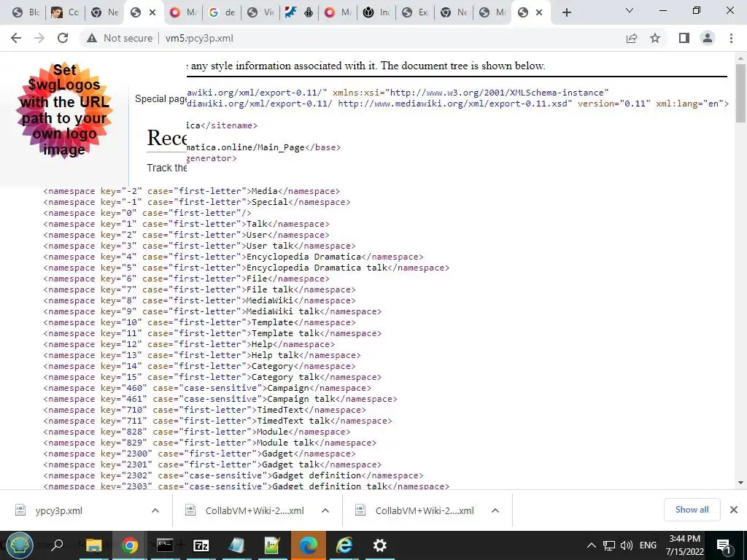This screenshot has height=560, width=747.
Task: Open Settings gear from the taskbar
Action: (x=379, y=545)
